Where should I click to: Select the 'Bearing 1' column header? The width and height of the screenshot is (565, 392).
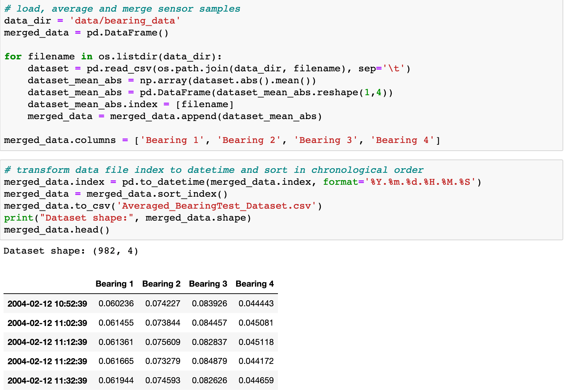[x=114, y=284]
